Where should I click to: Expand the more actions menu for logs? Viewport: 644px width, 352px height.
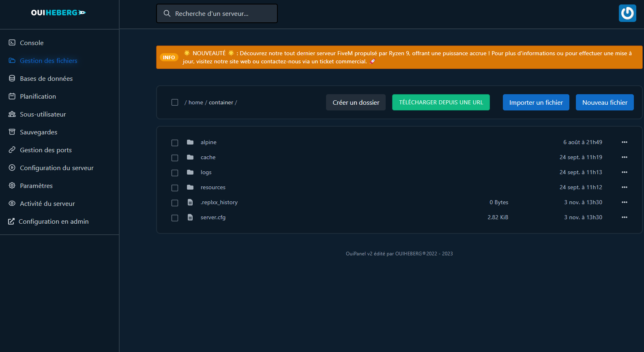pyautogui.click(x=624, y=172)
